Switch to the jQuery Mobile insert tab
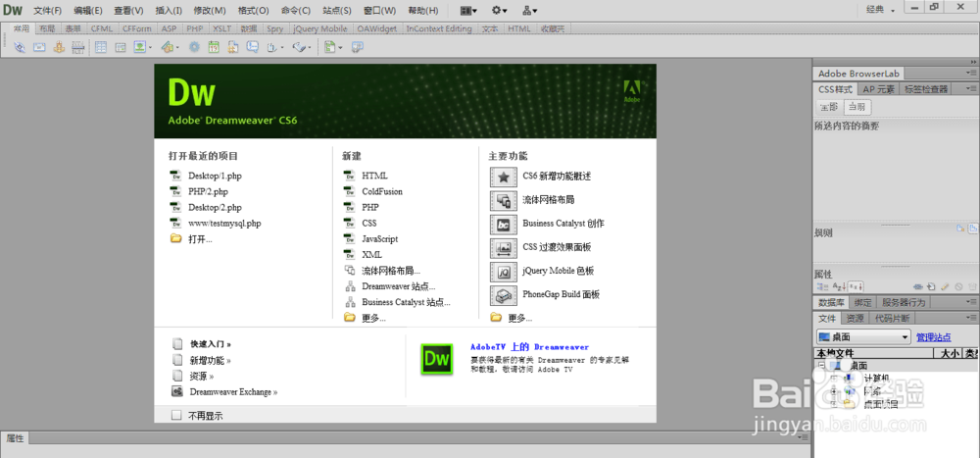The width and height of the screenshot is (980, 458). click(x=320, y=28)
